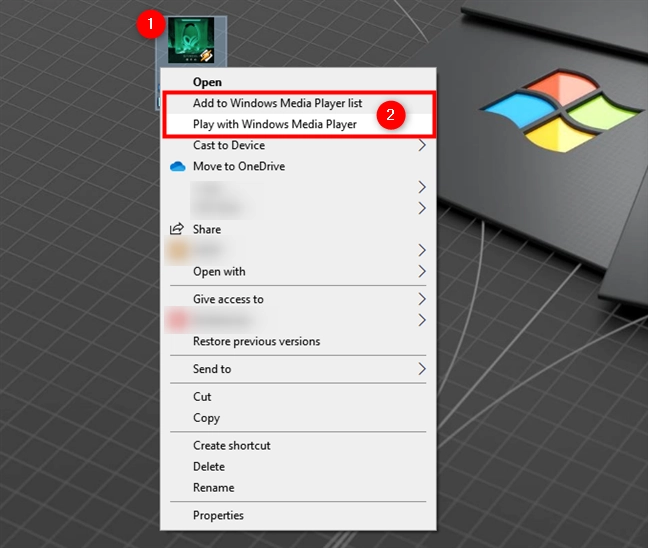Choose Restore previous versions

298,341
